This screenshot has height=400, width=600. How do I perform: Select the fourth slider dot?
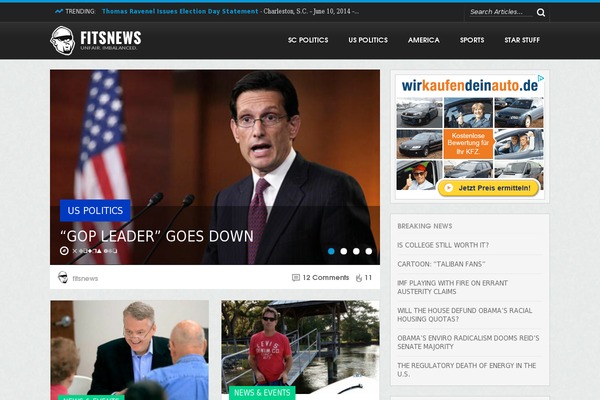point(368,251)
